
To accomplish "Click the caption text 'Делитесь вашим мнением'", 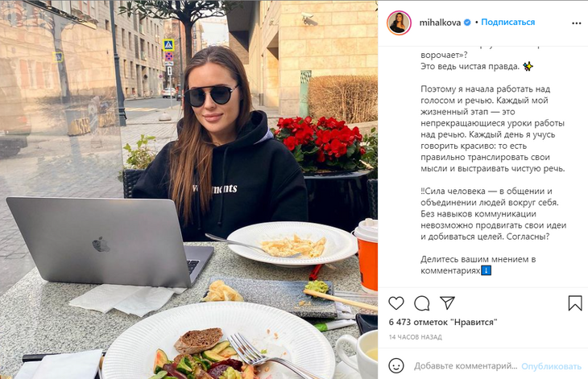I will (x=474, y=259).
